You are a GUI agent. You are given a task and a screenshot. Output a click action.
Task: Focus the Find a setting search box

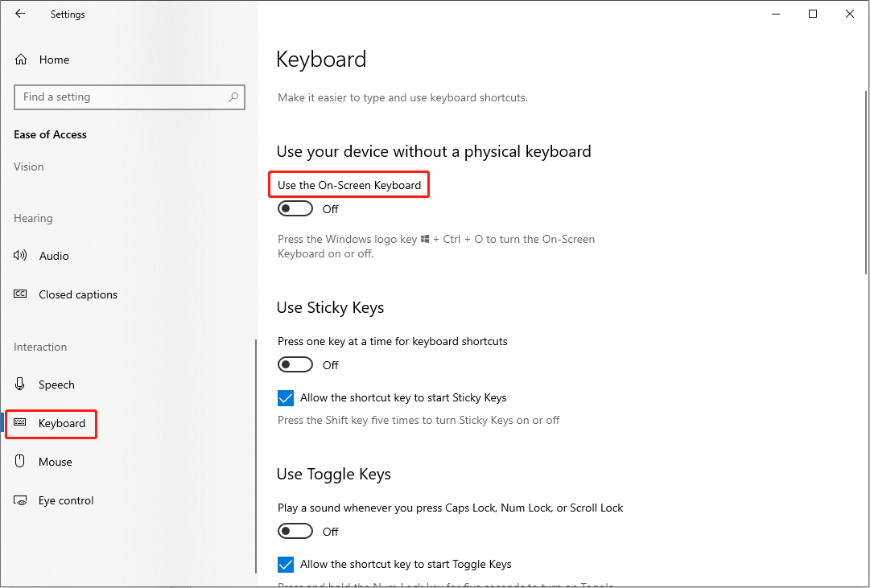(121, 97)
